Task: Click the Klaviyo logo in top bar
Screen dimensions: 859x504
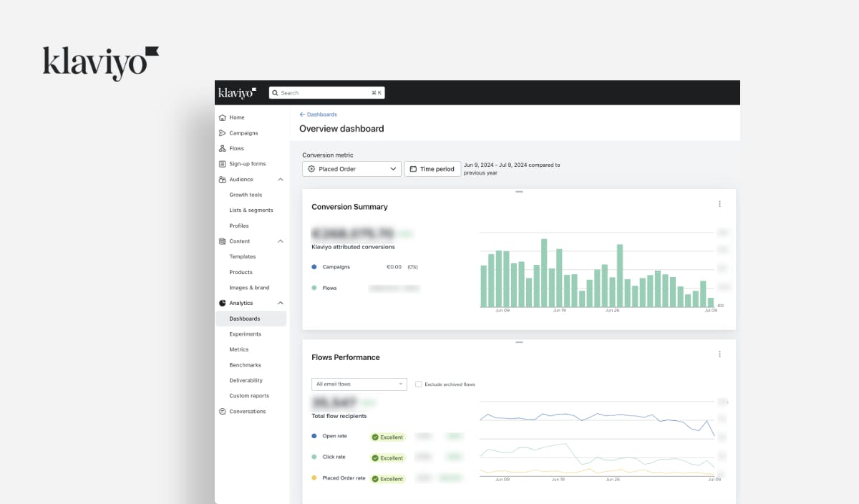Action: 237,92
